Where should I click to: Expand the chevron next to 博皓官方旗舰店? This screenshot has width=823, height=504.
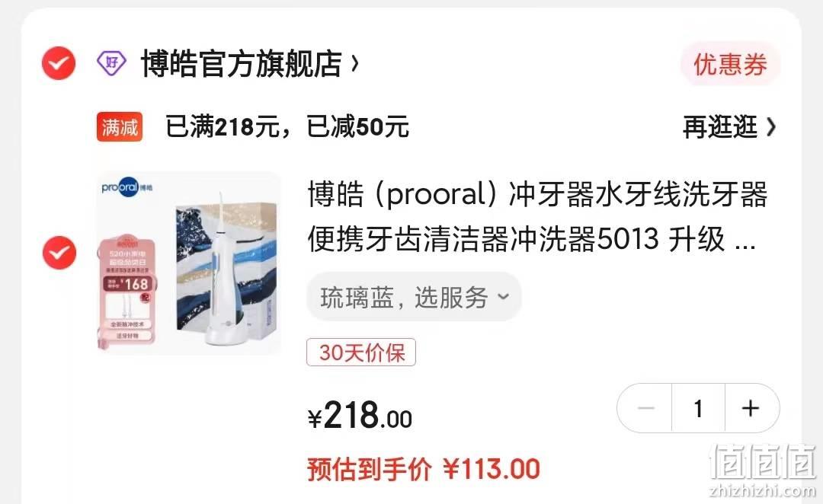[355, 64]
